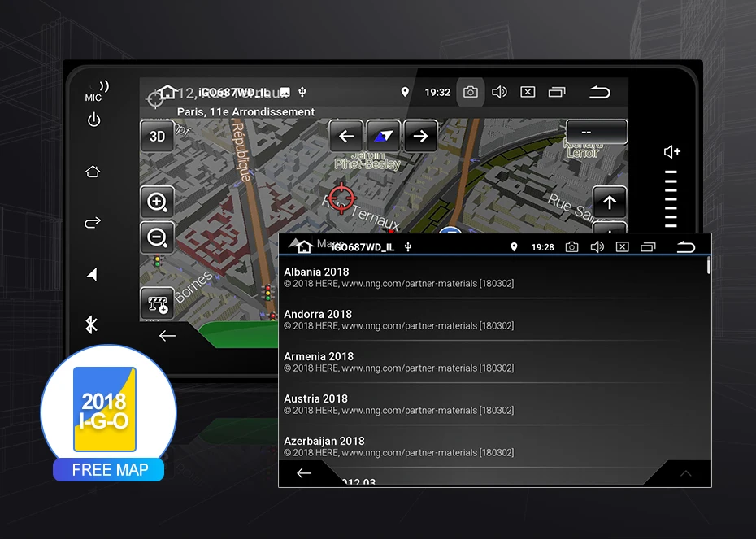Click the maps list scrollbar
The height and width of the screenshot is (540, 756).
point(708,266)
